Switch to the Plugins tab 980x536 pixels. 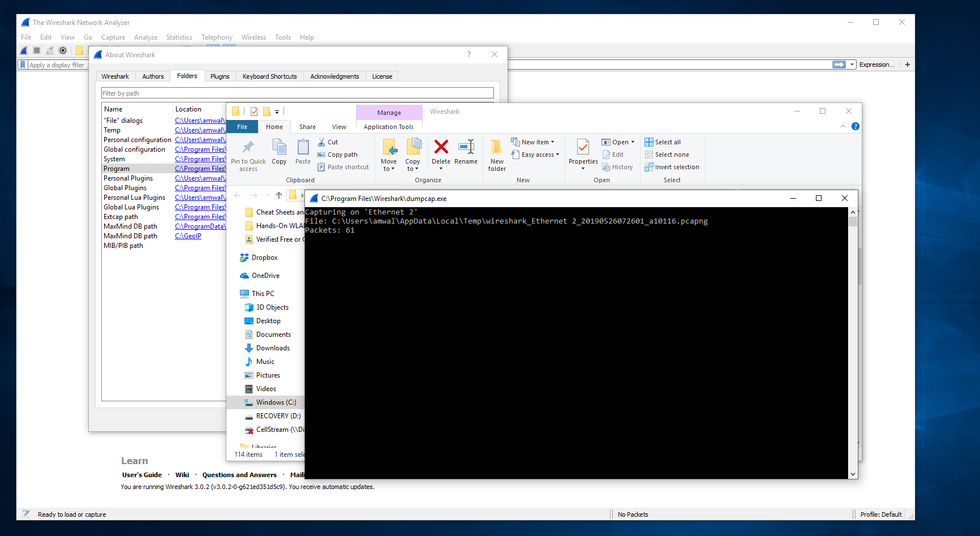(x=220, y=76)
